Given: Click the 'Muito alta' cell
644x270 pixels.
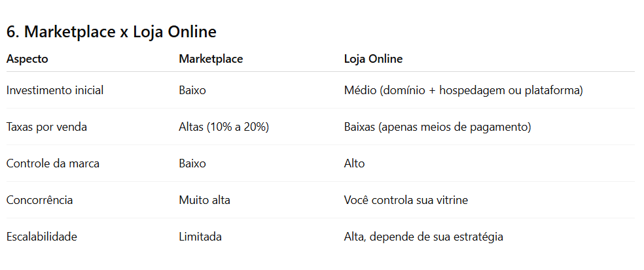Looking at the screenshot, I should pyautogui.click(x=204, y=200).
